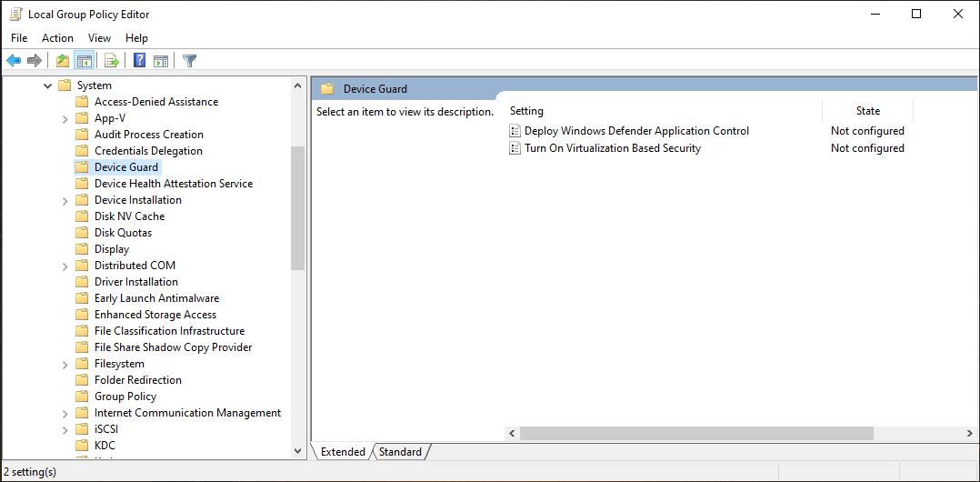Click tree pane scroll up arrow

(297, 85)
